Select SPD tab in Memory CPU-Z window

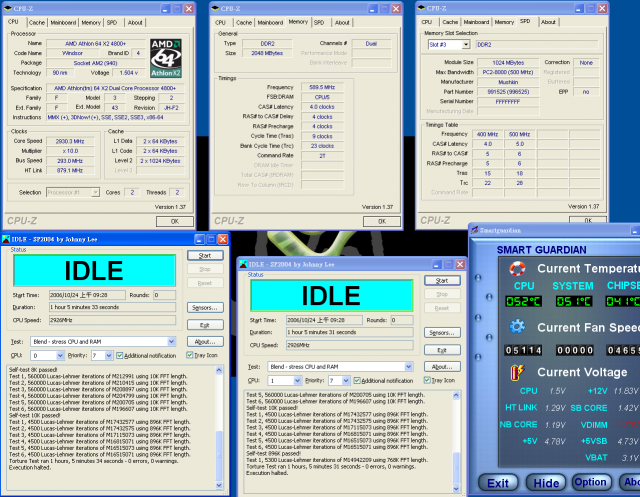pos(319,22)
